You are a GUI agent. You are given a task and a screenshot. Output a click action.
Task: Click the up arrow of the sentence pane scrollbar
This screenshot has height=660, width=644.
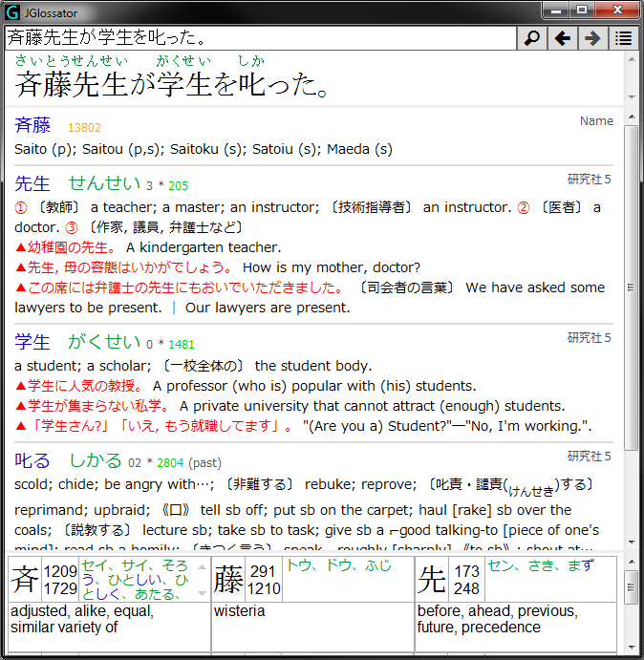pyautogui.click(x=631, y=58)
